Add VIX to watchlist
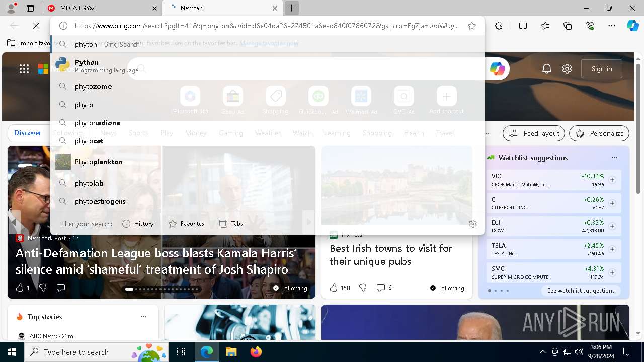Image resolution: width=644 pixels, height=362 pixels. [x=612, y=180]
